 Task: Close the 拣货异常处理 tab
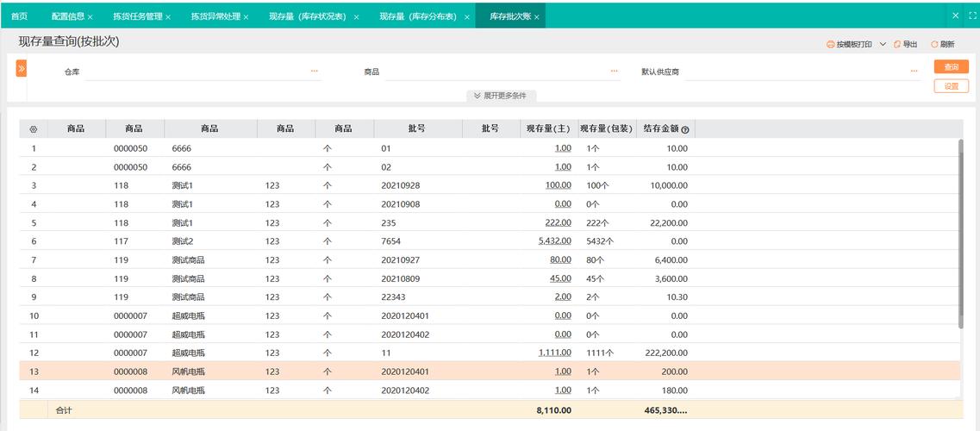(247, 17)
